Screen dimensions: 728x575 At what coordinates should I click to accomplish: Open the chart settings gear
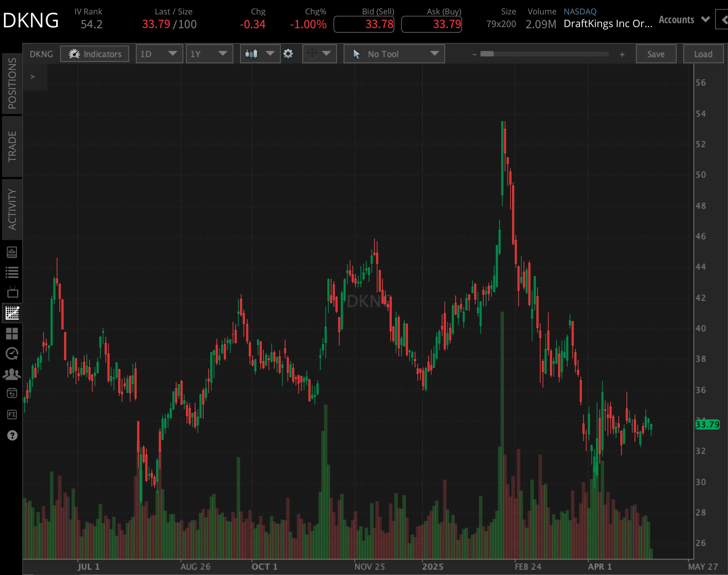point(288,54)
